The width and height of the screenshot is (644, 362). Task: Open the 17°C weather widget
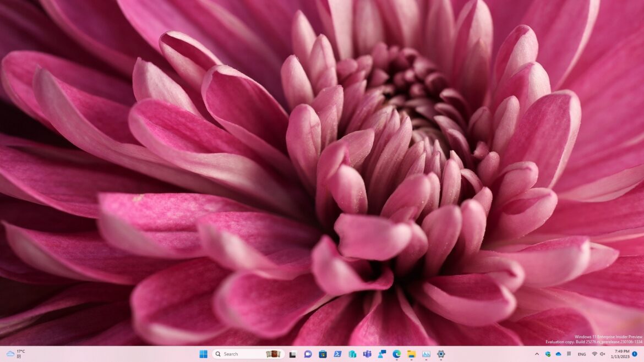[x=15, y=354]
